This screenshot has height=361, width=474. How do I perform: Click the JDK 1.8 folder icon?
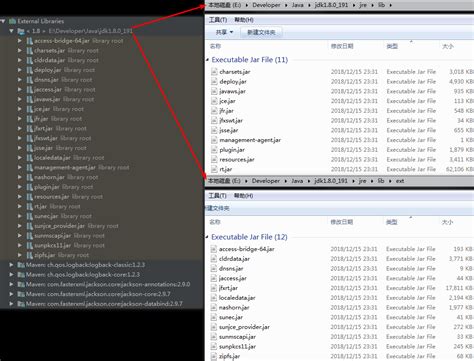pyautogui.click(x=21, y=31)
